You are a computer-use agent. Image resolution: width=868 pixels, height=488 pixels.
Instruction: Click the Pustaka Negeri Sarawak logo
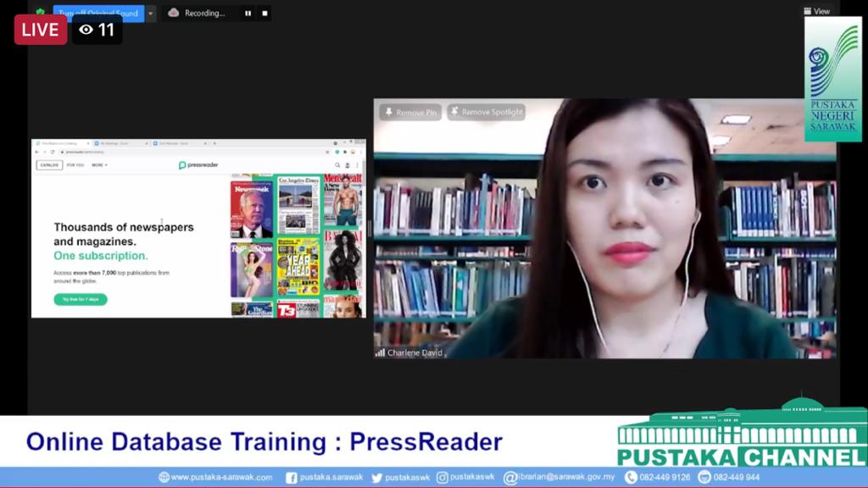tap(833, 79)
